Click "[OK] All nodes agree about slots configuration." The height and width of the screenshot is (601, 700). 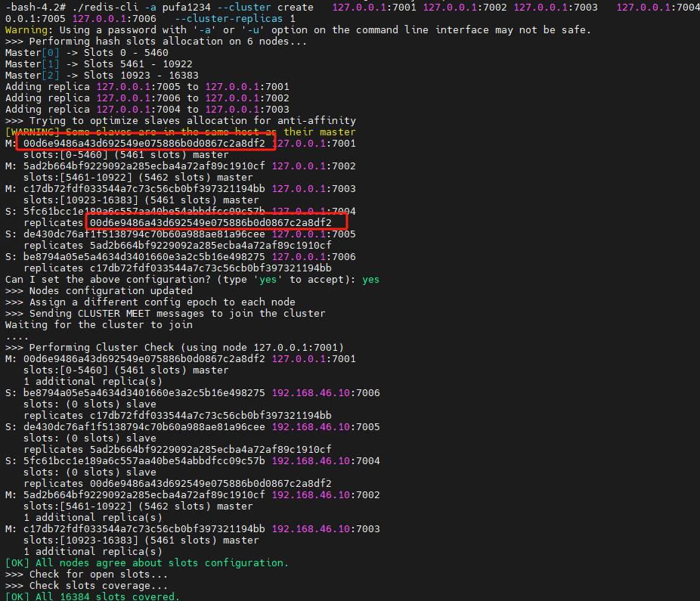pos(147,563)
